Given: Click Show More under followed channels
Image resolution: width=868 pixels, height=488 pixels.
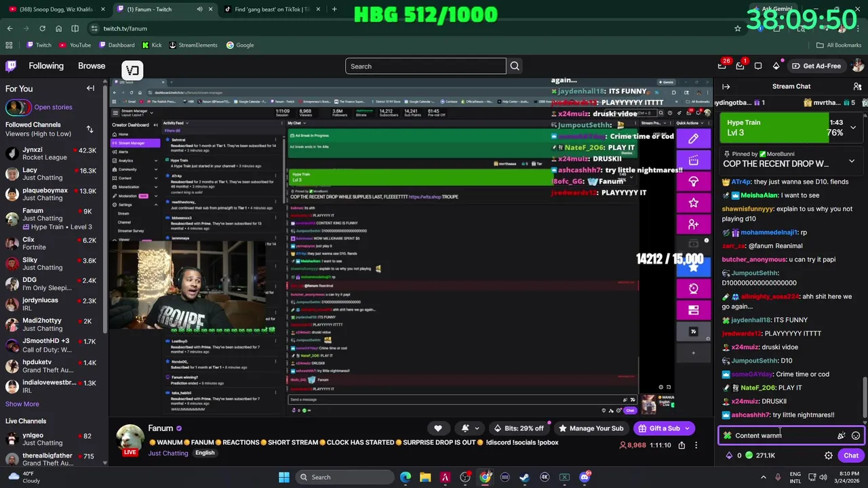Looking at the screenshot, I should pyautogui.click(x=22, y=404).
